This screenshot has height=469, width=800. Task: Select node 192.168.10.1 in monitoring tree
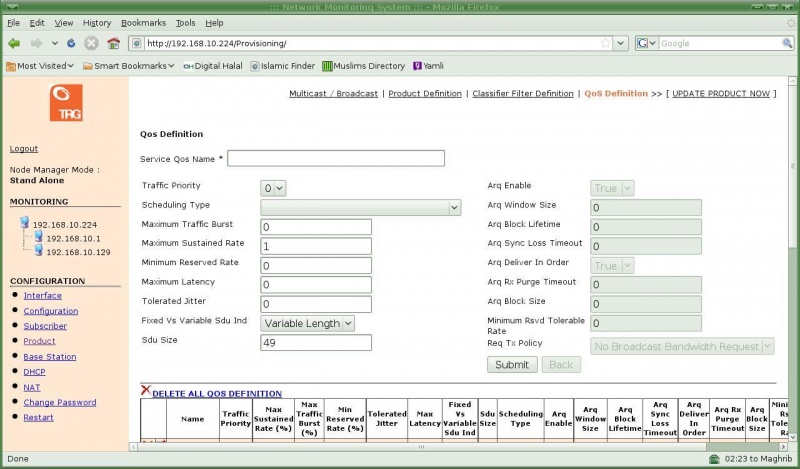click(73, 238)
